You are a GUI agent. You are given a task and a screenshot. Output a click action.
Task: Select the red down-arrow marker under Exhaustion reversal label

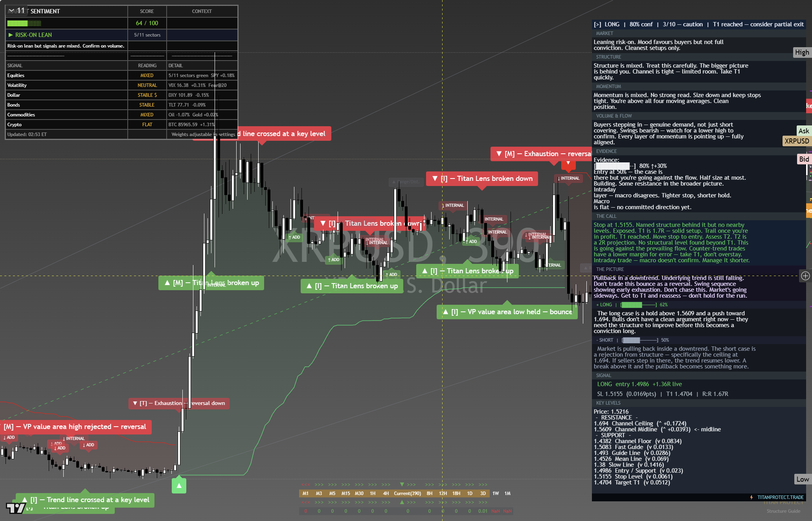568,164
